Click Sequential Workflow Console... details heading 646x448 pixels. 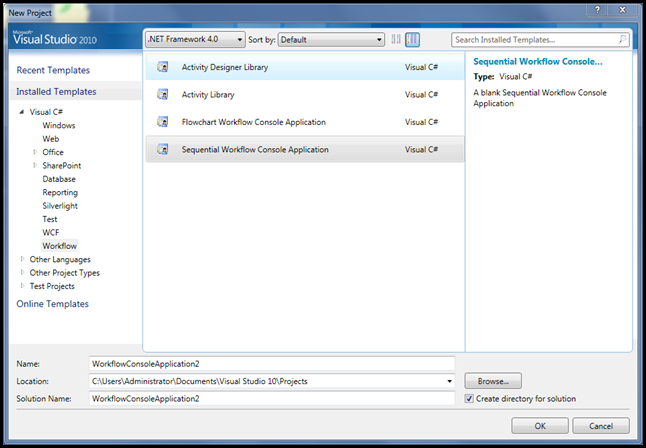click(x=538, y=61)
